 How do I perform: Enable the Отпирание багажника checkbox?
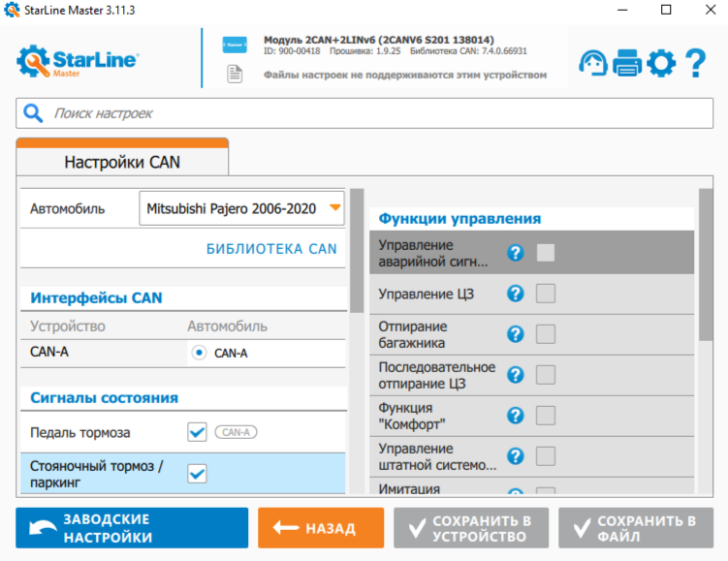pyautogui.click(x=546, y=334)
